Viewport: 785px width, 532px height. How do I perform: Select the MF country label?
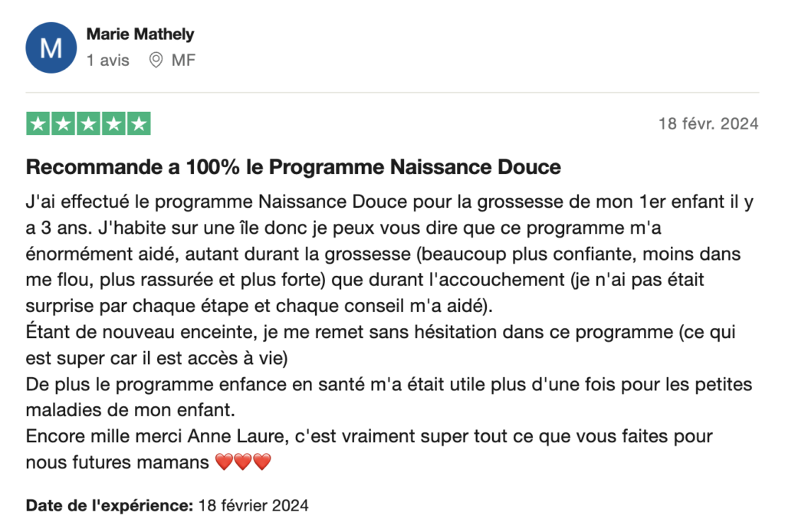[183, 60]
